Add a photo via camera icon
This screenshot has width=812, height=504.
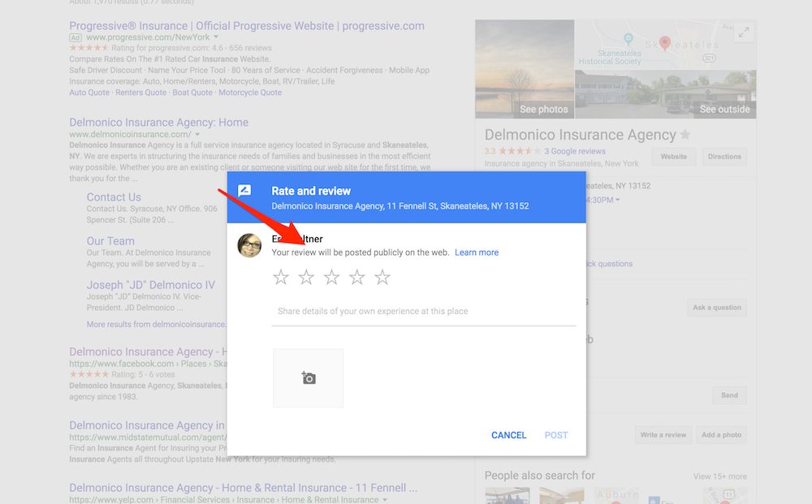[308, 378]
